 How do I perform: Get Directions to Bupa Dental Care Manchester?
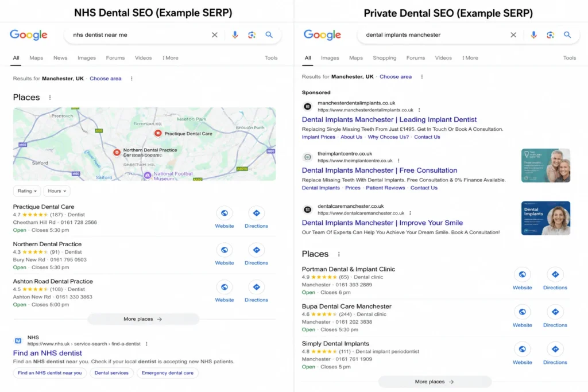555,317
